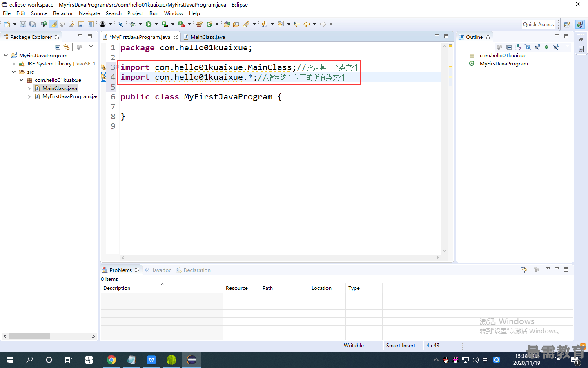Screen dimensions: 588x368
Task: Switch to the MainClass.java editor tab
Action: tap(204, 37)
